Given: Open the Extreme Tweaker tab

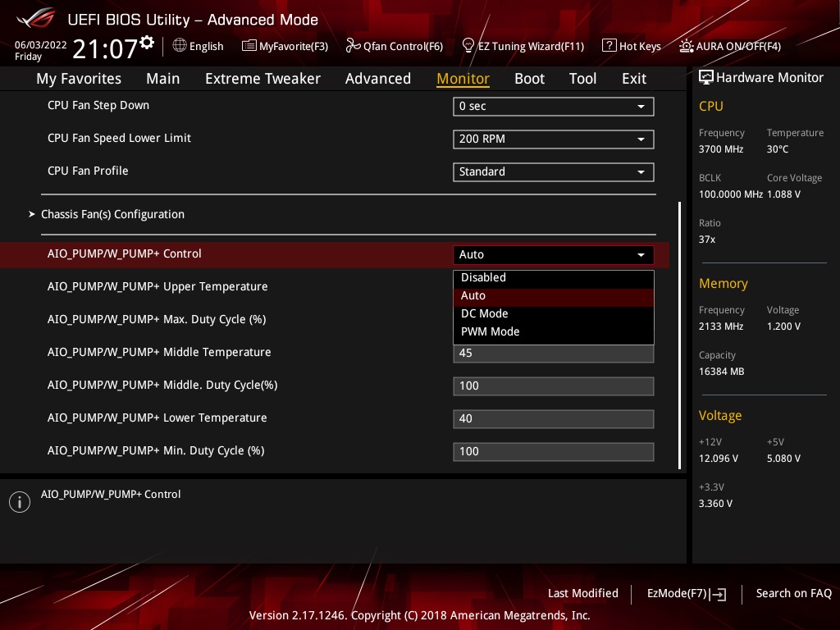Looking at the screenshot, I should [262, 79].
